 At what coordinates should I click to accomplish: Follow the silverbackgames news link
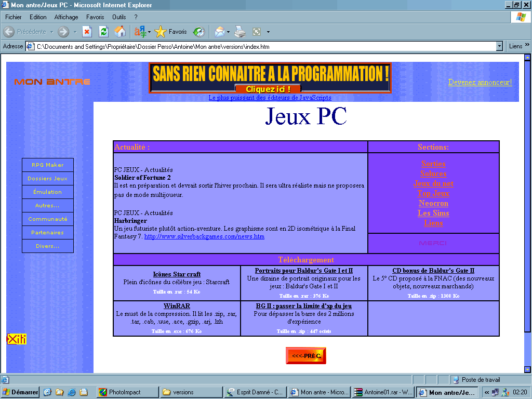(x=204, y=236)
